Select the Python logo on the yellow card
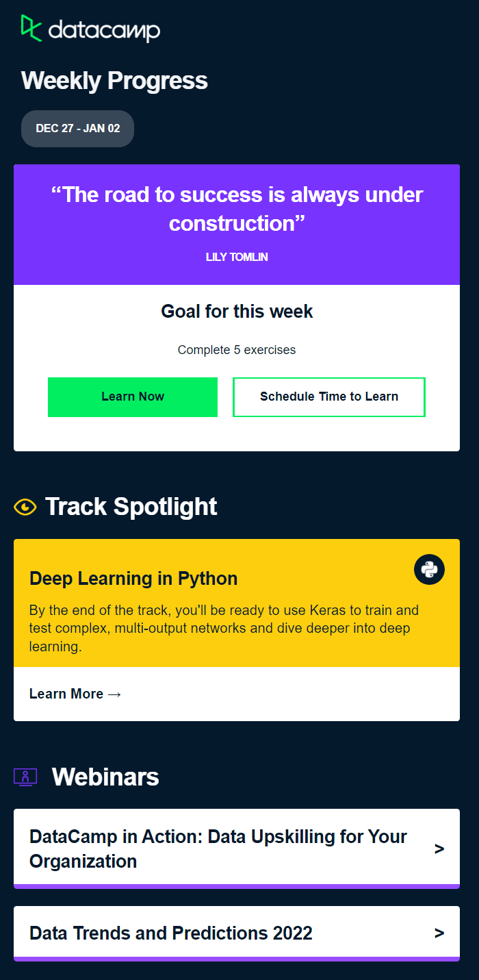The height and width of the screenshot is (980, 479). pyautogui.click(x=429, y=569)
